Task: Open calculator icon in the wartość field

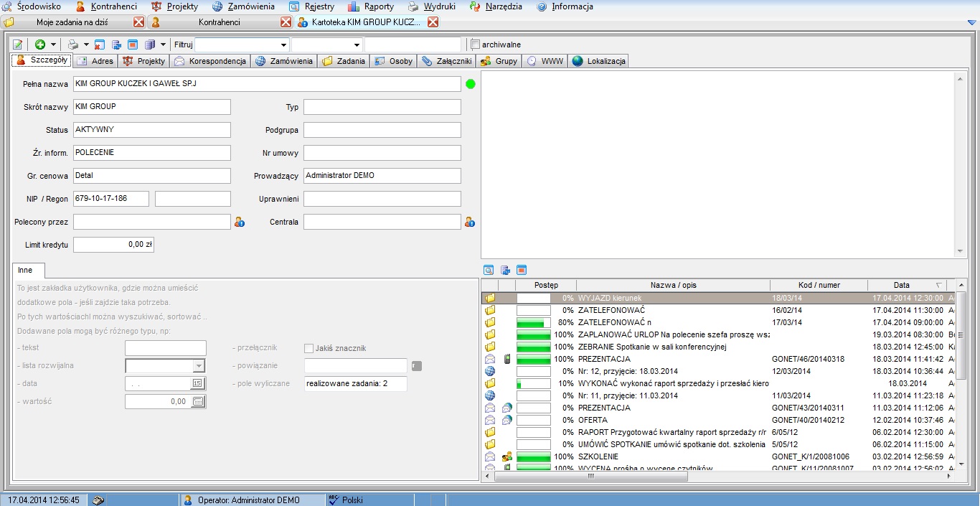Action: (198, 402)
